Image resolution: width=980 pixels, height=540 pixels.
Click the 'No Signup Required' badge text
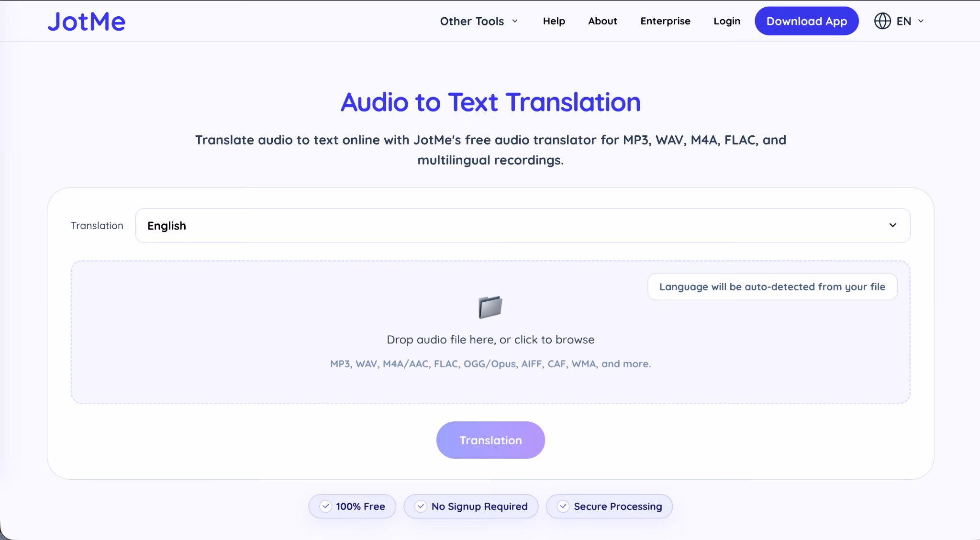[479, 507]
